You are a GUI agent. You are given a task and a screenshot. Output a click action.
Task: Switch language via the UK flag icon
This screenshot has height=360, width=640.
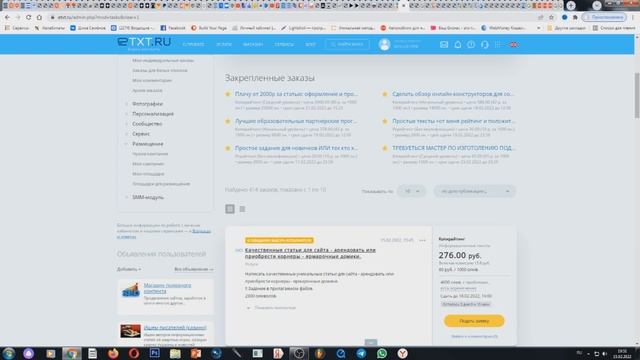513,44
